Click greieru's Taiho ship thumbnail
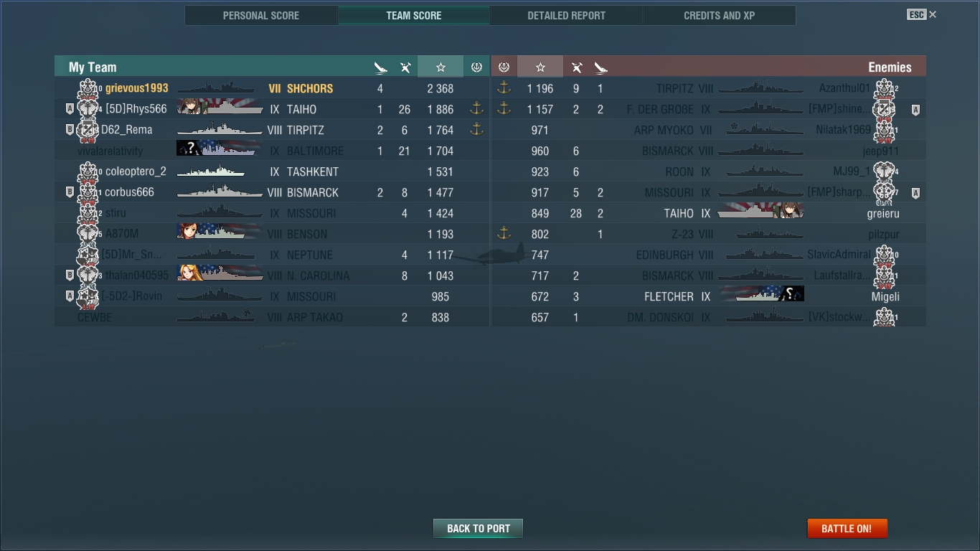The image size is (980, 551). (760, 213)
